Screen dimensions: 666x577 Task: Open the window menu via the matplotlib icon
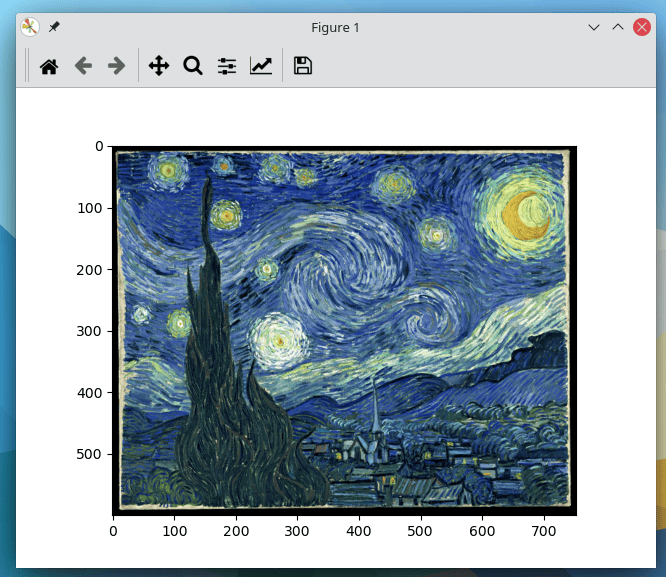click(30, 27)
